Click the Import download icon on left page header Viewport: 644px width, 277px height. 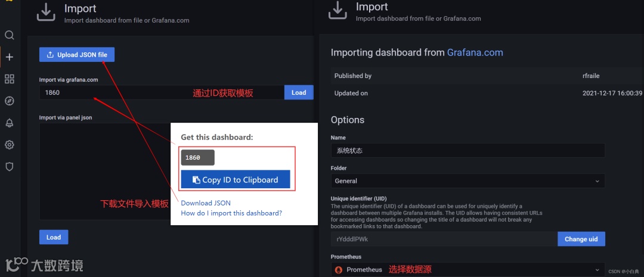[46, 11]
